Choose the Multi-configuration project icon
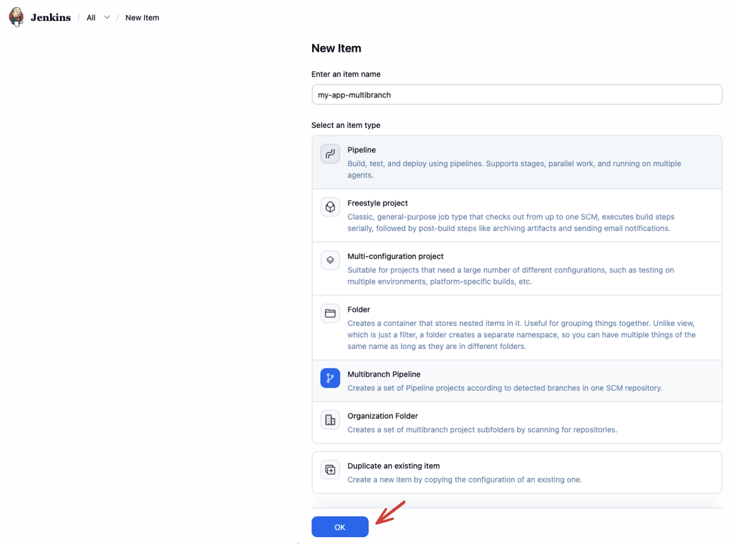 tap(330, 260)
